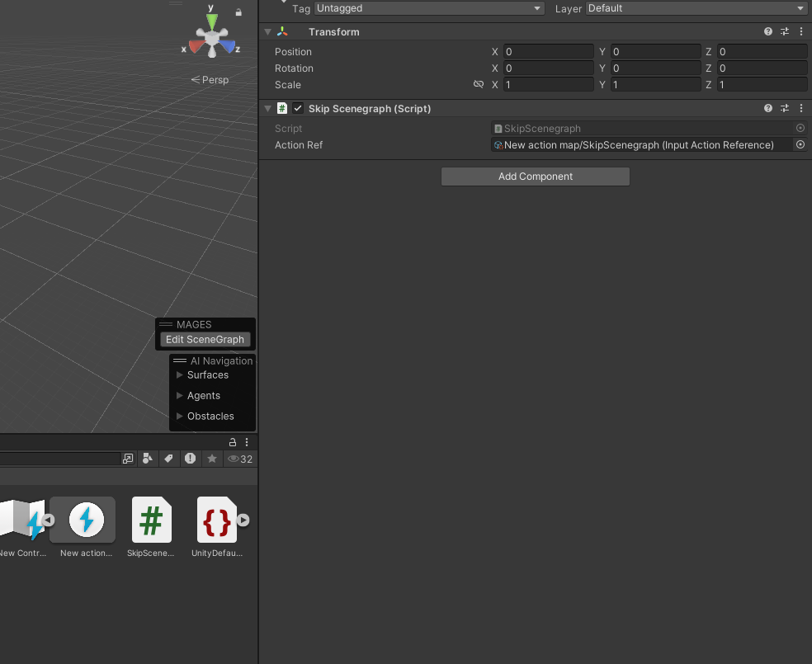The height and width of the screenshot is (664, 812).
Task: Click the Add Component button
Action: coord(535,176)
